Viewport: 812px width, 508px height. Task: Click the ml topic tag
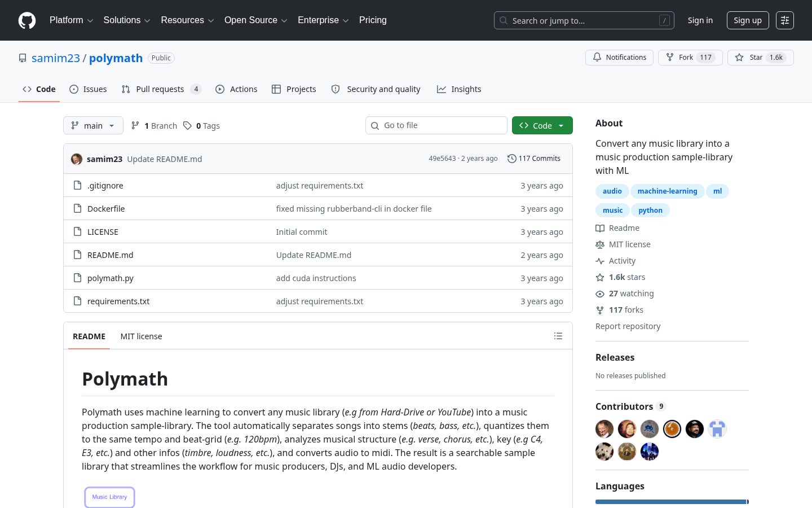click(x=717, y=191)
